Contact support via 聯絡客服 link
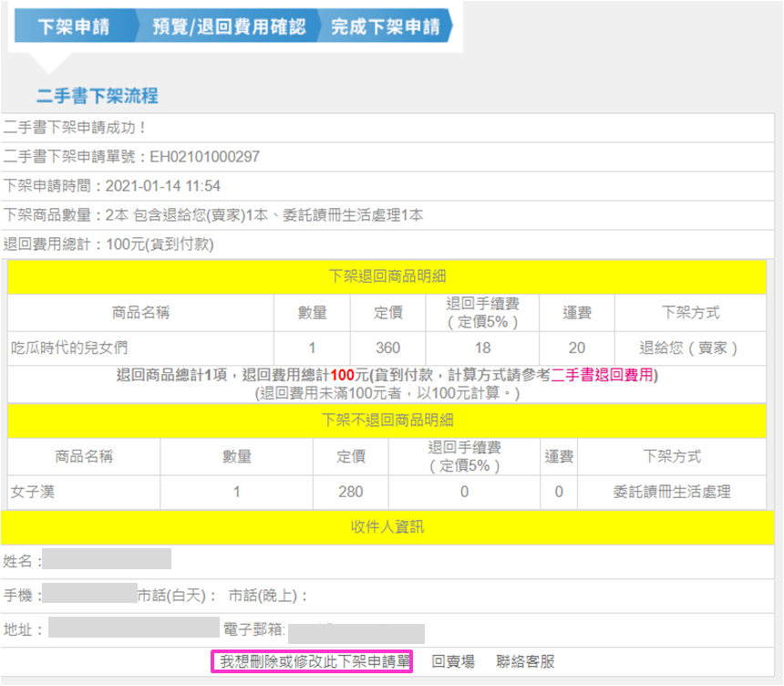This screenshot has height=686, width=784. (525, 661)
